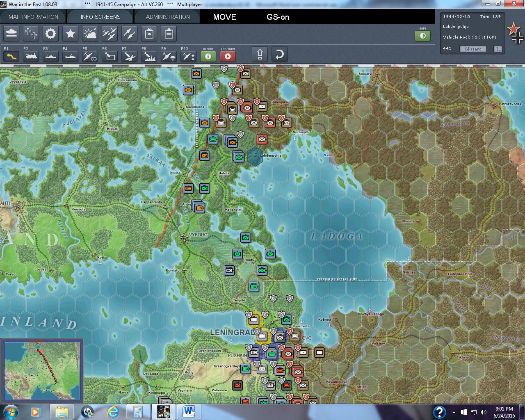Image resolution: width=525 pixels, height=420 pixels.
Task: Select F3 naval transport mode
Action: coord(50,56)
